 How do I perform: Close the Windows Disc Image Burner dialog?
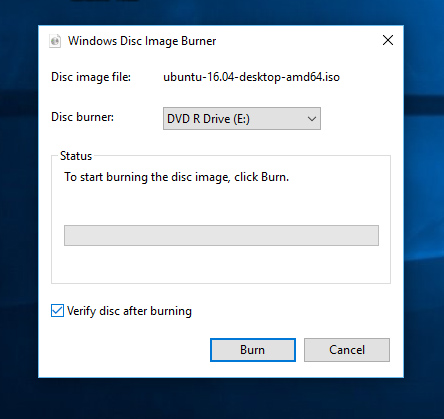click(x=388, y=40)
